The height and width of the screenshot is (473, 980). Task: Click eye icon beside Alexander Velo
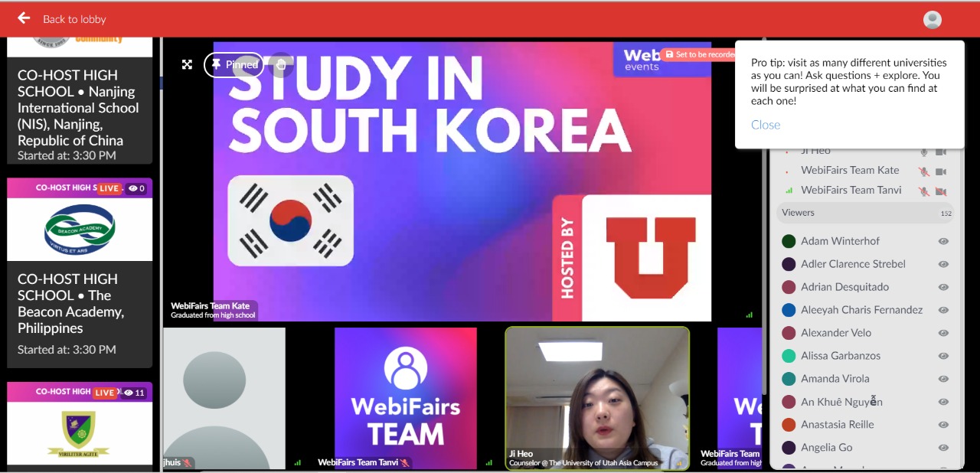[x=943, y=333]
